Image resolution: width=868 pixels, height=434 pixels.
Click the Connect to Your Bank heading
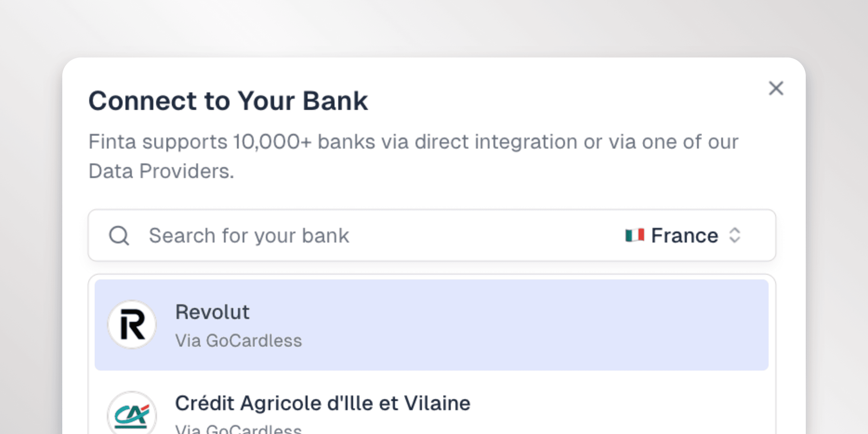(x=228, y=101)
